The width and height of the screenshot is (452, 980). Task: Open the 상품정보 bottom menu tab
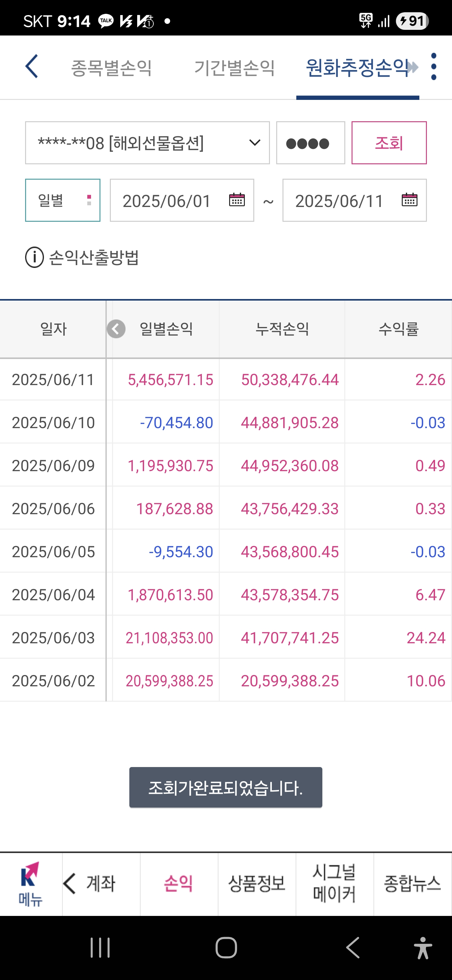tap(256, 883)
